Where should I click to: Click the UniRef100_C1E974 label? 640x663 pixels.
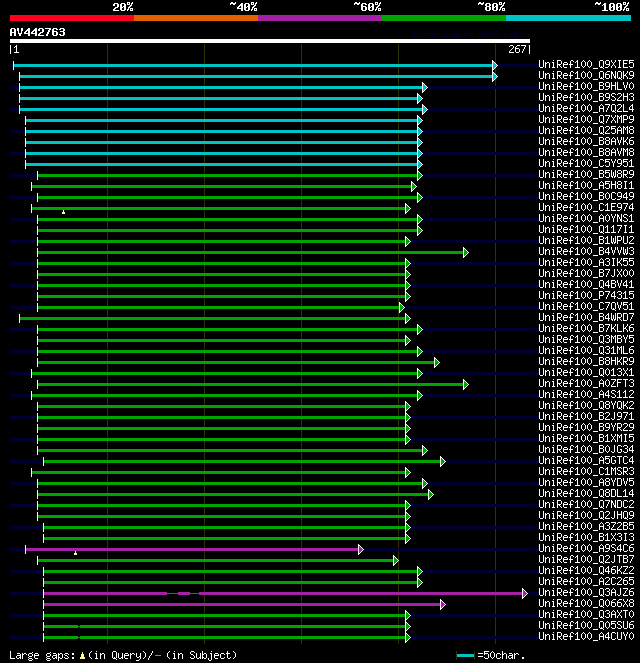tap(586, 207)
